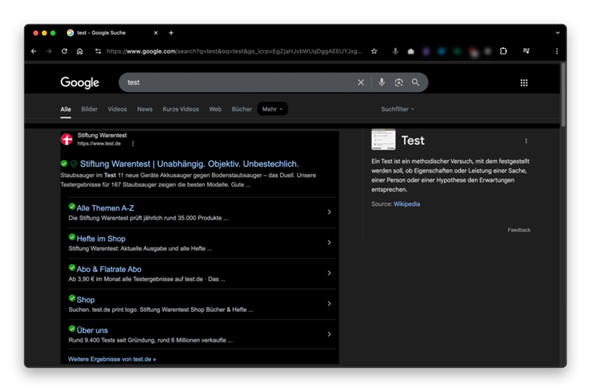Open the Stiftung Warentest favicon
This screenshot has width=590, height=391.
coord(67,139)
